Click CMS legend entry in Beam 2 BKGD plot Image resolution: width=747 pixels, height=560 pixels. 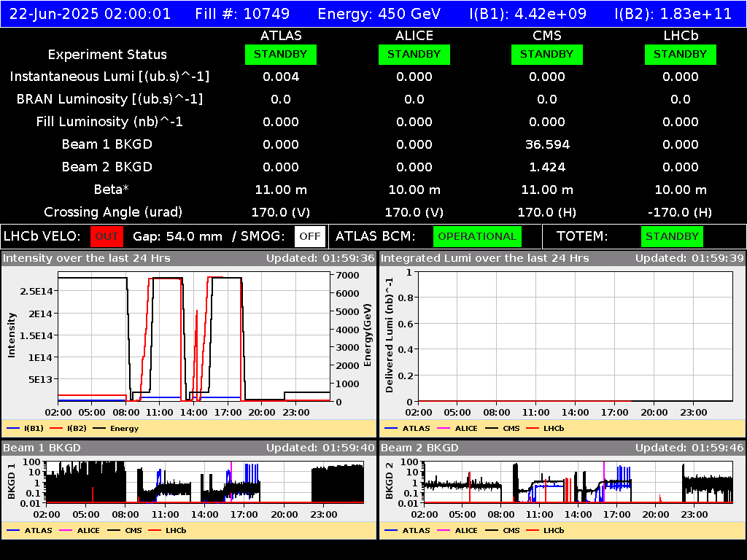(x=503, y=531)
